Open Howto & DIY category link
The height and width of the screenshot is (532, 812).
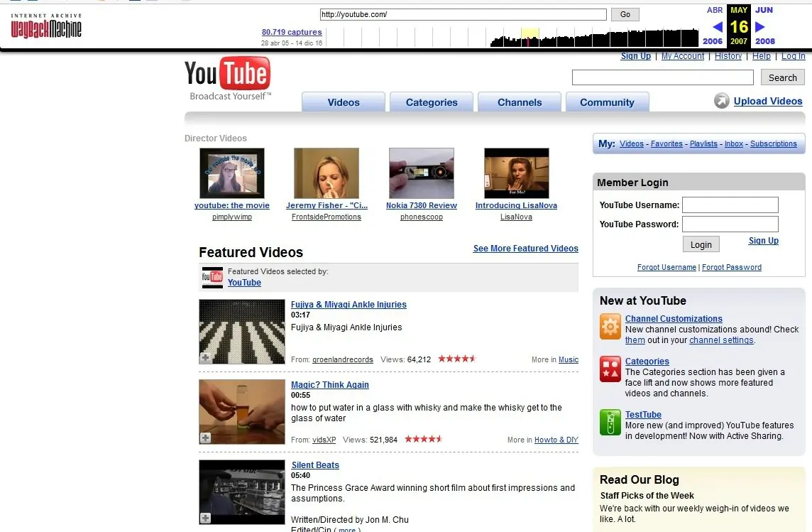pyautogui.click(x=556, y=440)
